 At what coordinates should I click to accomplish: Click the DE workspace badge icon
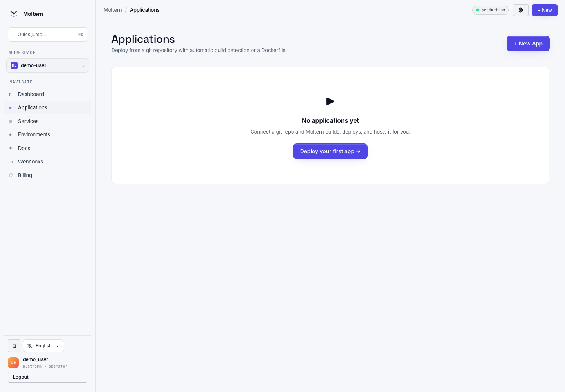(14, 65)
